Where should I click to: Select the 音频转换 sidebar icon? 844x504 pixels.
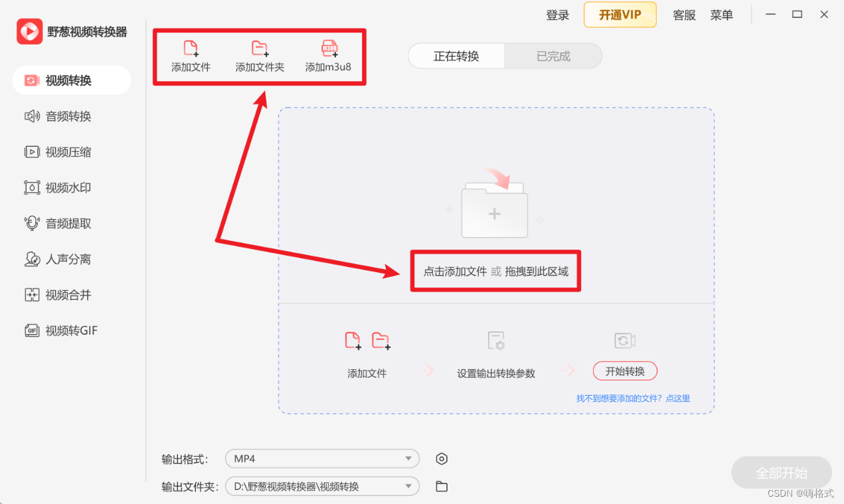pyautogui.click(x=71, y=116)
